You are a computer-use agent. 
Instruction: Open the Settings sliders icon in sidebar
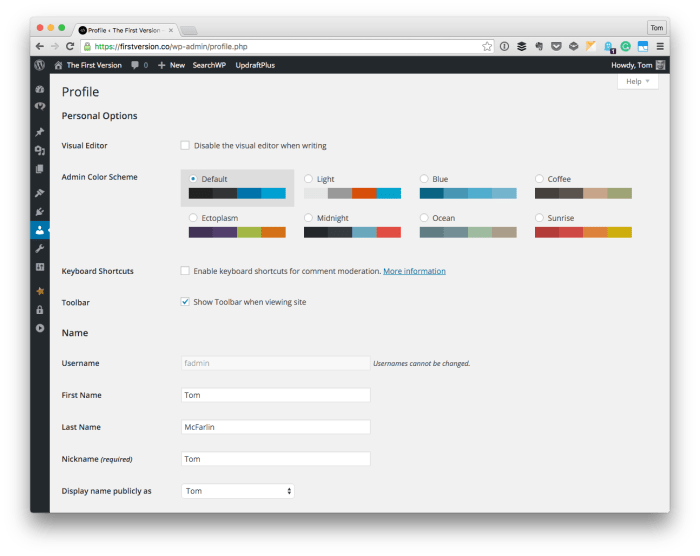click(x=40, y=267)
